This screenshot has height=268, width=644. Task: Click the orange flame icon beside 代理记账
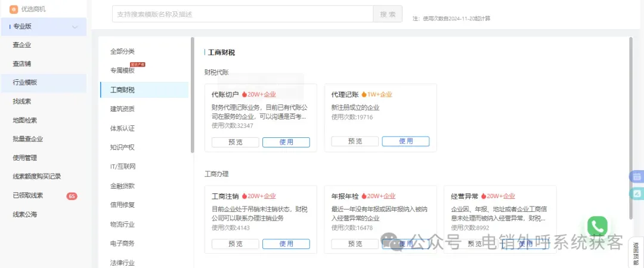[x=364, y=94]
